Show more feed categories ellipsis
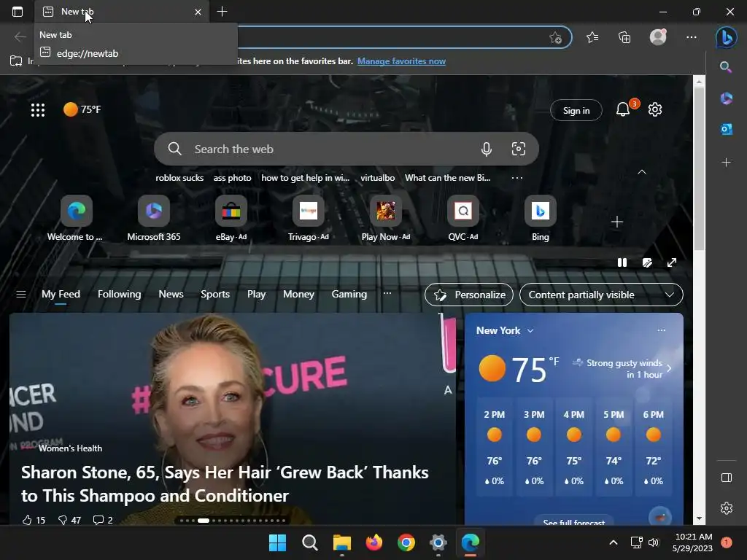The image size is (747, 560). (x=387, y=293)
